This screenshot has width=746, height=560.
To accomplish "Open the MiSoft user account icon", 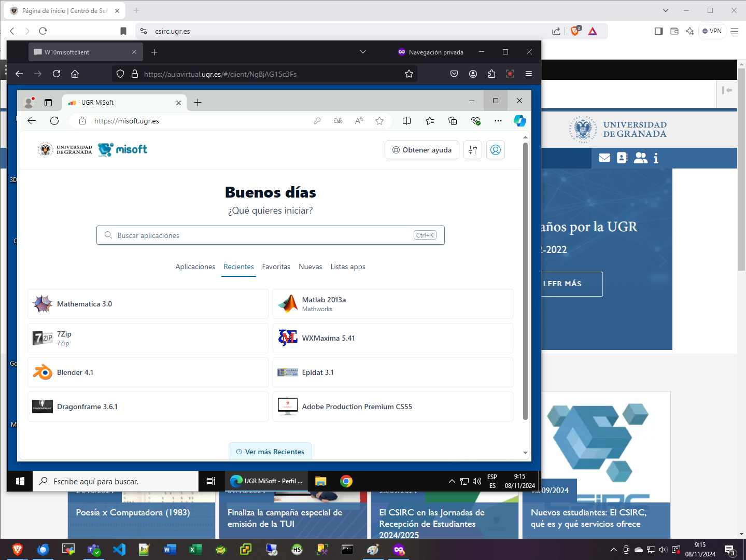I will [x=496, y=150].
